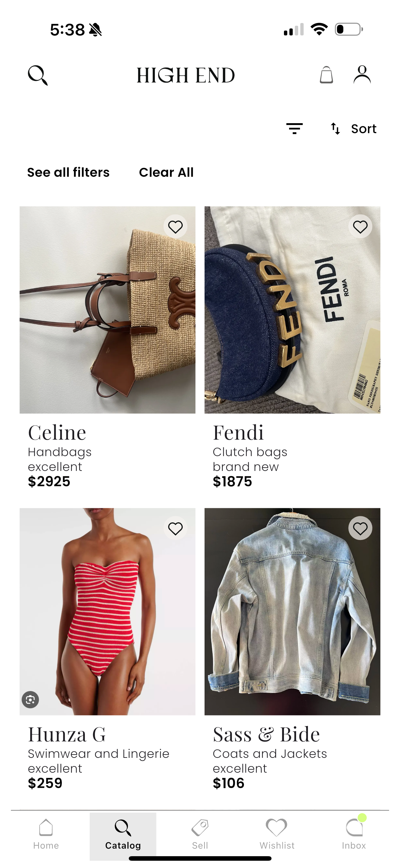Clear All applied filters
This screenshot has width=400, height=868.
coord(166,172)
